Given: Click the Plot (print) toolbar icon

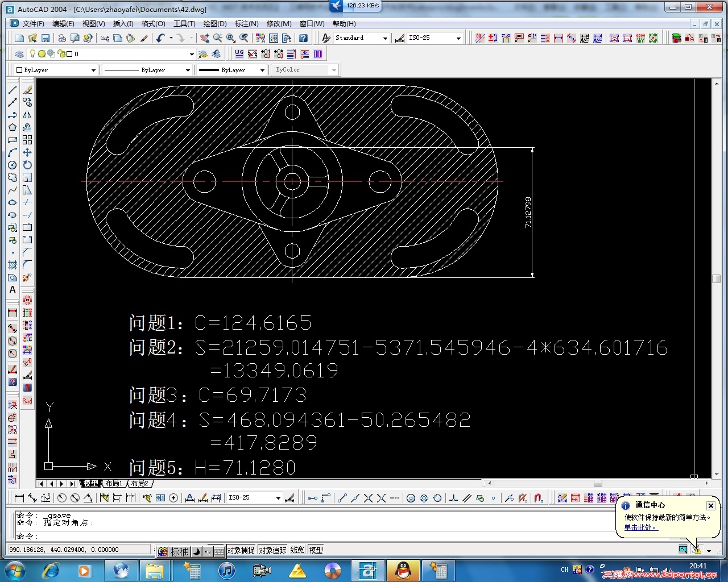Looking at the screenshot, I should [61, 38].
